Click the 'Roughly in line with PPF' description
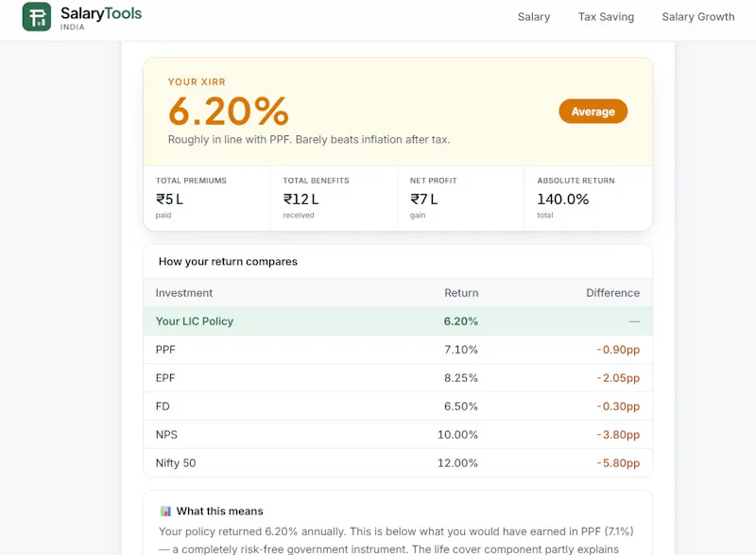The height and width of the screenshot is (555, 756). point(309,140)
